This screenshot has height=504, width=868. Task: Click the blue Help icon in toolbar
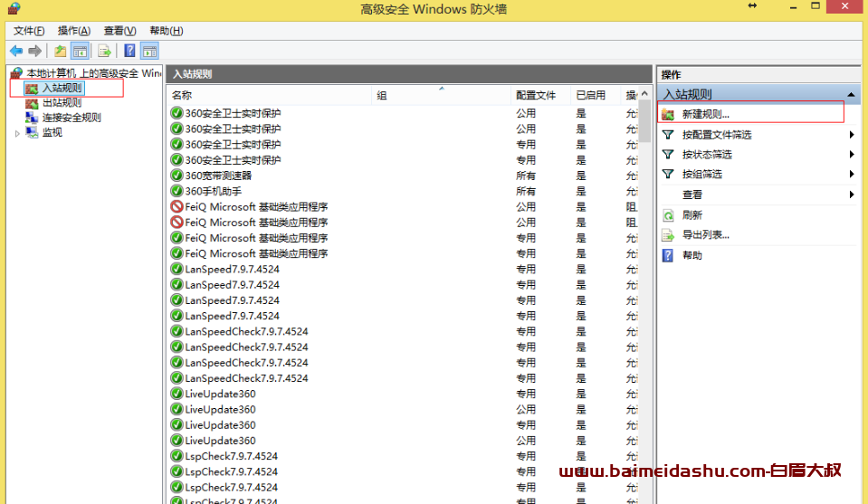point(130,51)
